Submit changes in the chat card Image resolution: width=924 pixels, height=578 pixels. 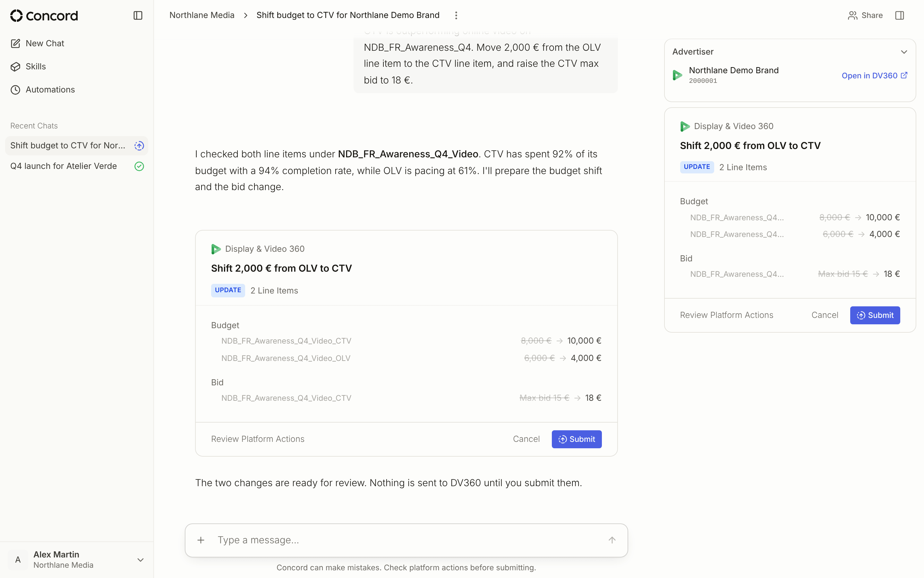tap(577, 439)
